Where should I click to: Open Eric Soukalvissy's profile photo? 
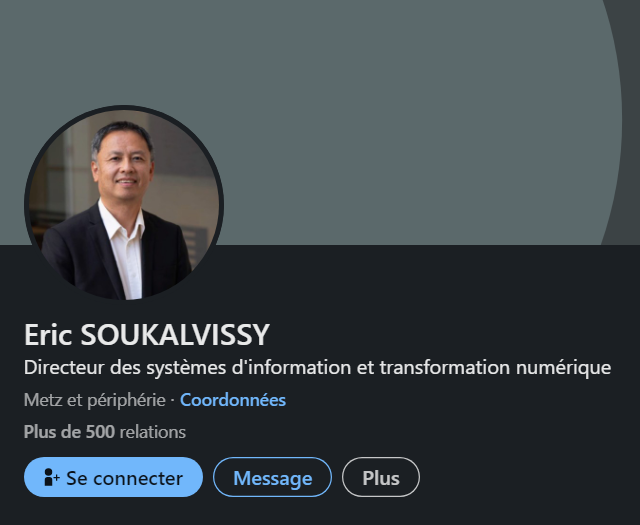pyautogui.click(x=124, y=203)
